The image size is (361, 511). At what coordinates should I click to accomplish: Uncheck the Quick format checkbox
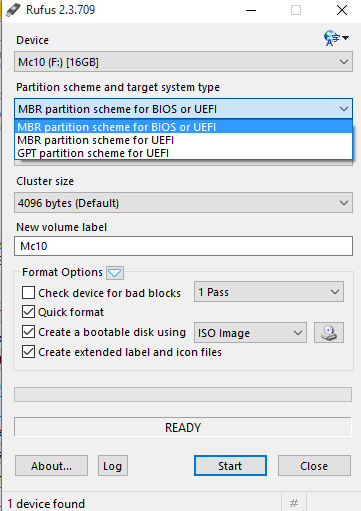[28, 312]
